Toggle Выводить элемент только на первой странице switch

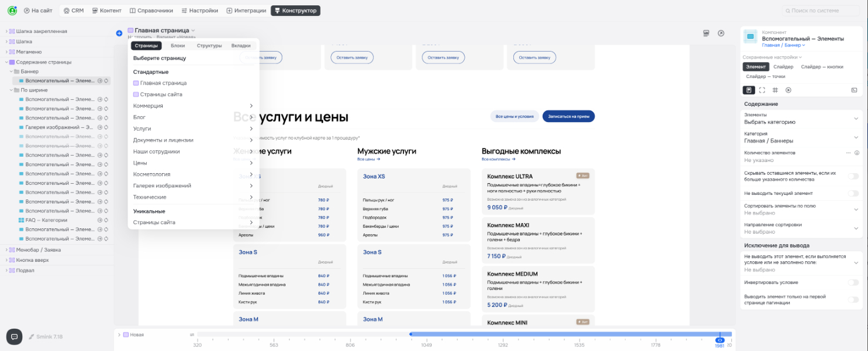pyautogui.click(x=853, y=299)
